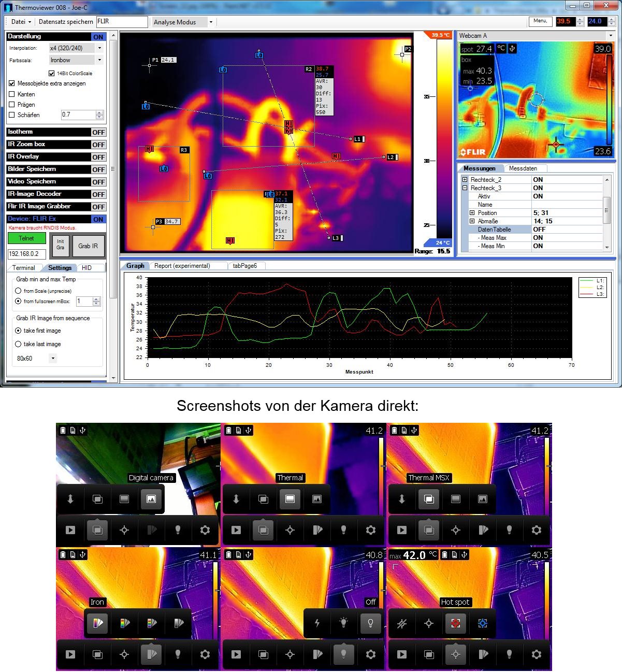Click the highlighted red Hot spot icon

coord(456,623)
